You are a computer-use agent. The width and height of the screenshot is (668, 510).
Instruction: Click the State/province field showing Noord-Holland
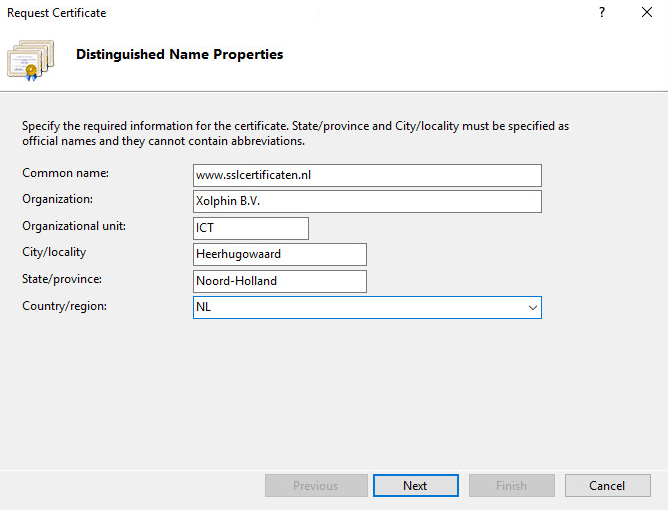click(x=279, y=281)
